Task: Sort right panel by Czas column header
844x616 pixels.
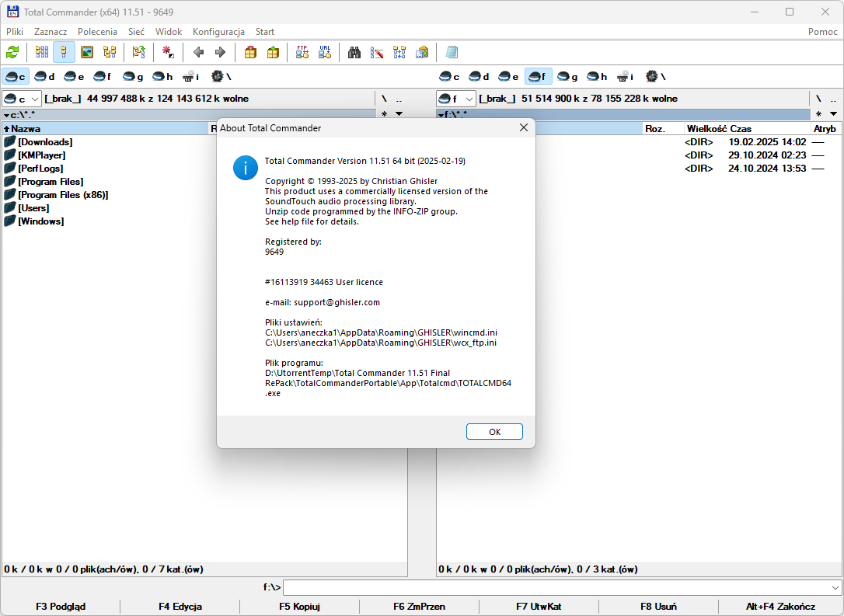Action: [x=769, y=129]
